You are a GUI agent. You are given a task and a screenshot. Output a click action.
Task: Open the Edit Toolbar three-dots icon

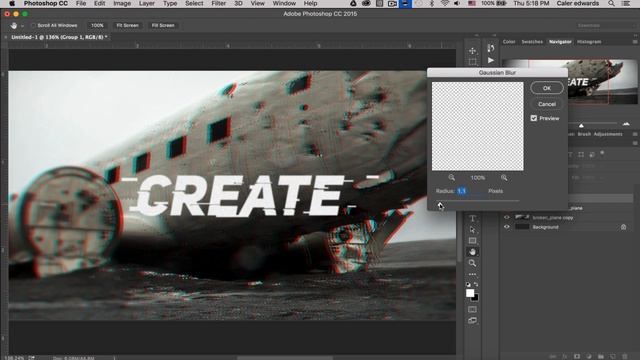click(x=472, y=274)
